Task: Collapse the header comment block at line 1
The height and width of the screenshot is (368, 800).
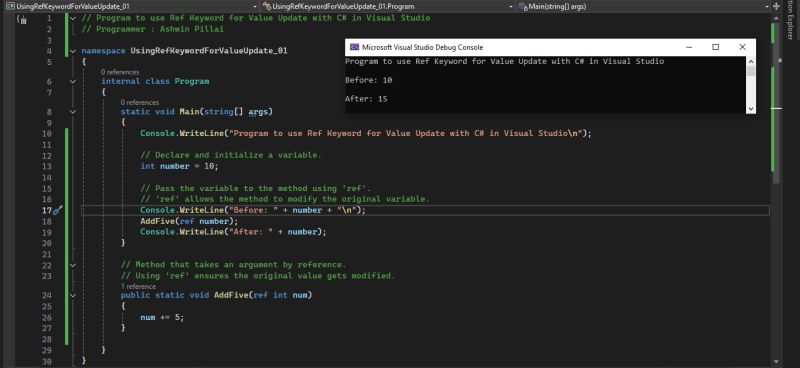Action: 72,18
